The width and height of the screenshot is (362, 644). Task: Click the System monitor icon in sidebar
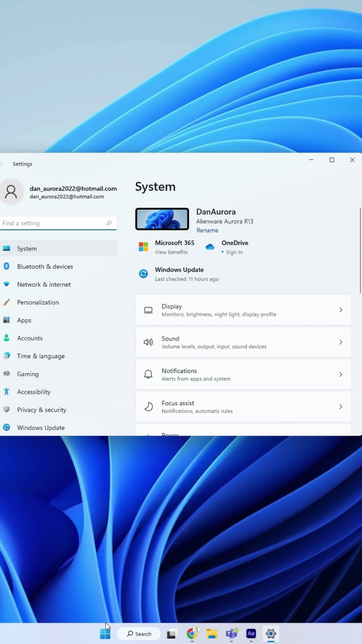click(6, 249)
